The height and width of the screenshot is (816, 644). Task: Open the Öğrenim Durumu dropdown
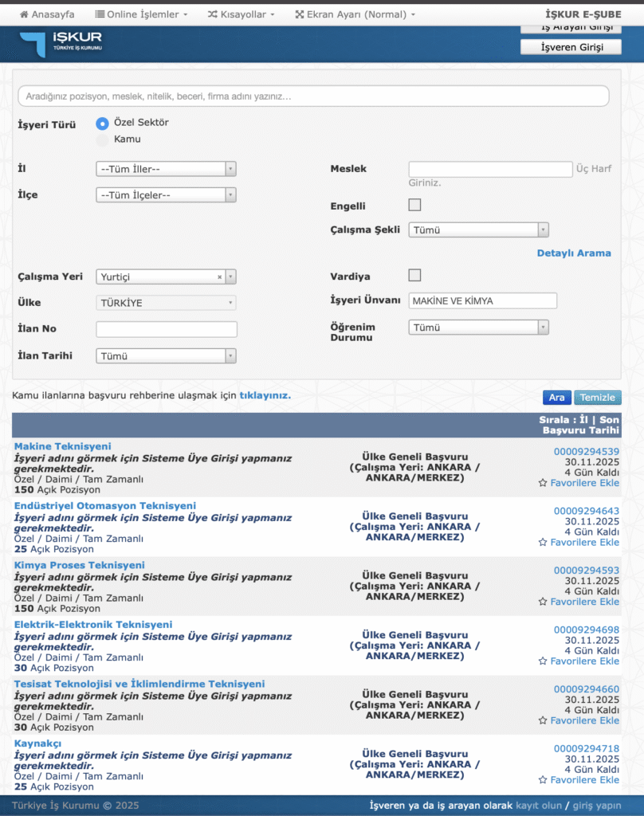(478, 328)
